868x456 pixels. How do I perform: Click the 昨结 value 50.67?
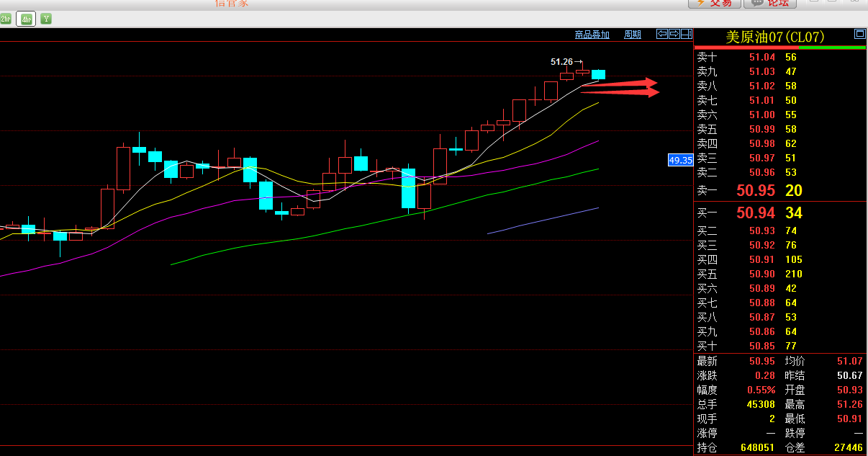pyautogui.click(x=849, y=375)
